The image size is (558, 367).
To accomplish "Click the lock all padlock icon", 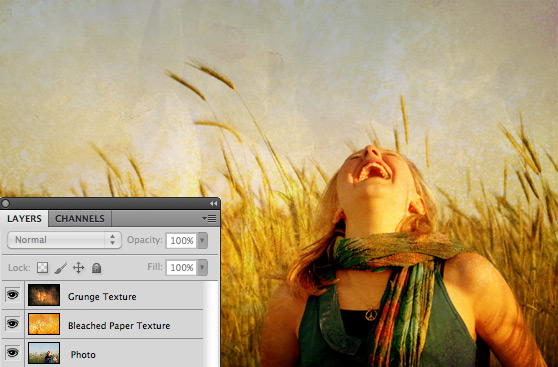I will coord(96,268).
